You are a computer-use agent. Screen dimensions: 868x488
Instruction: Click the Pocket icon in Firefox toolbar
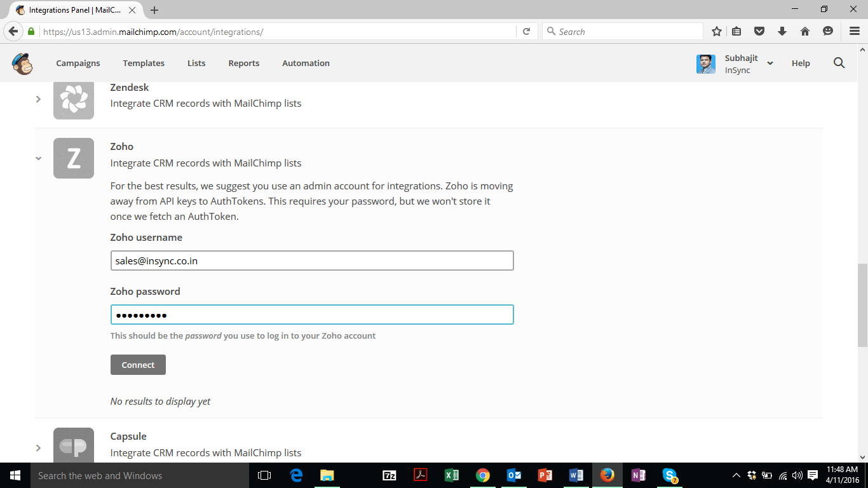759,31
